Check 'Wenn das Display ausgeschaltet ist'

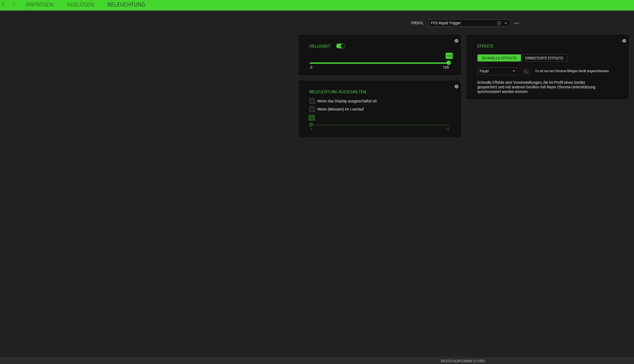[312, 101]
